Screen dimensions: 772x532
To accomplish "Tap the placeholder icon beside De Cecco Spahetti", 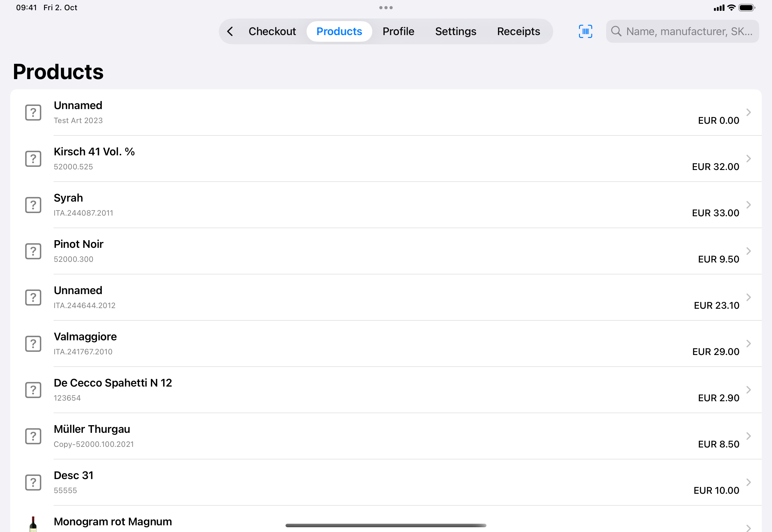I will [33, 390].
